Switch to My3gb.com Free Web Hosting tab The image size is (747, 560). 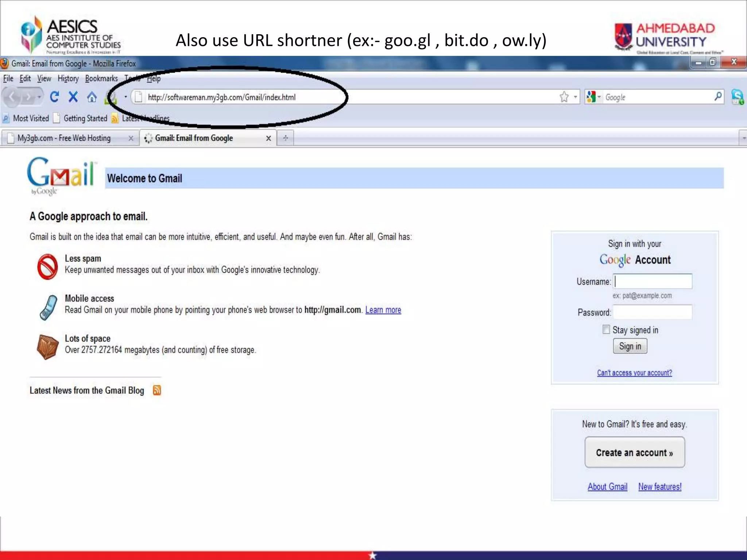coord(64,138)
